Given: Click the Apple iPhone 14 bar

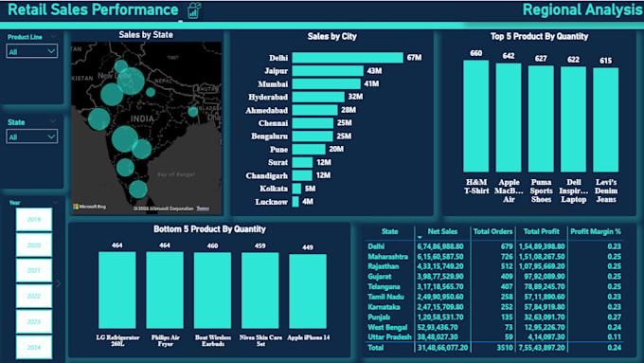Looking at the screenshot, I should pos(308,292).
